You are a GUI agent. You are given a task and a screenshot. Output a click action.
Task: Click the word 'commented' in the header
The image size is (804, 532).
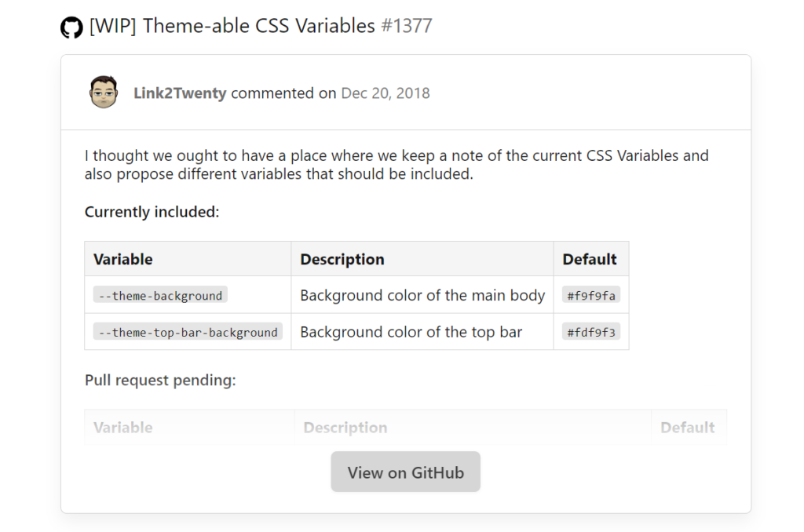tap(272, 93)
